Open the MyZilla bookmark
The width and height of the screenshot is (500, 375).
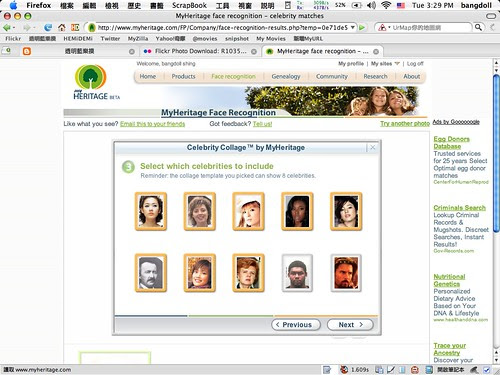pyautogui.click(x=138, y=39)
